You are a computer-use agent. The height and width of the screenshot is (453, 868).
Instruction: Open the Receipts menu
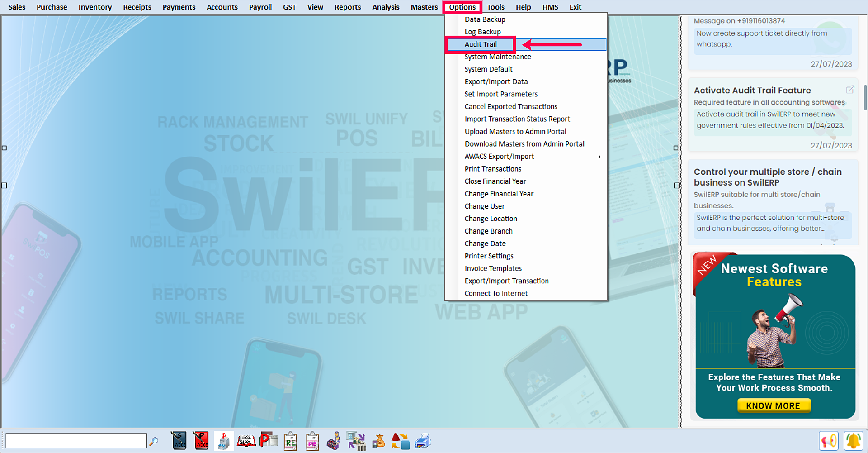pyautogui.click(x=137, y=7)
